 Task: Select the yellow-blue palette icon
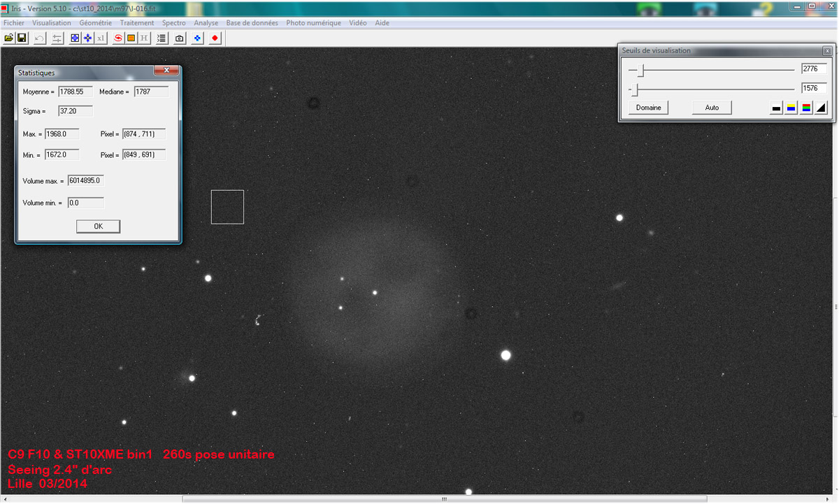point(791,108)
